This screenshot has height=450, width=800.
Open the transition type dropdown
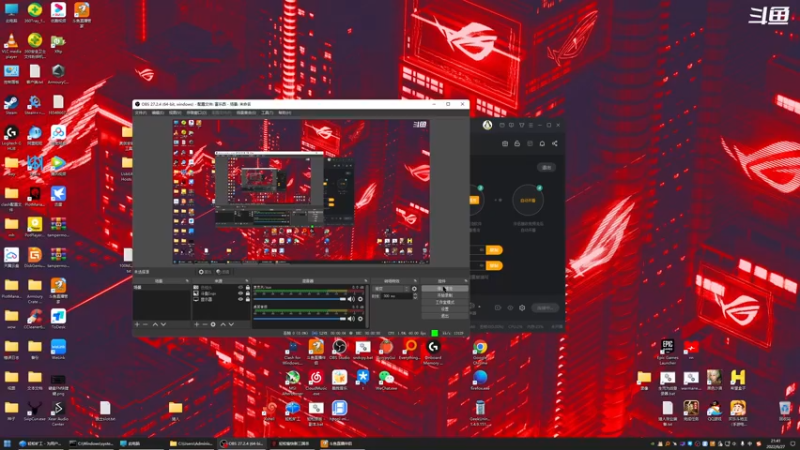[391, 289]
